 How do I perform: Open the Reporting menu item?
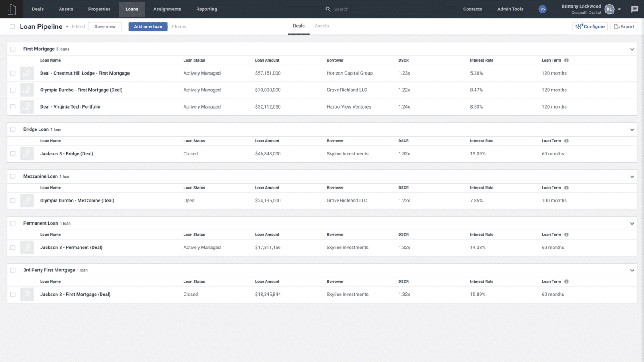point(206,9)
